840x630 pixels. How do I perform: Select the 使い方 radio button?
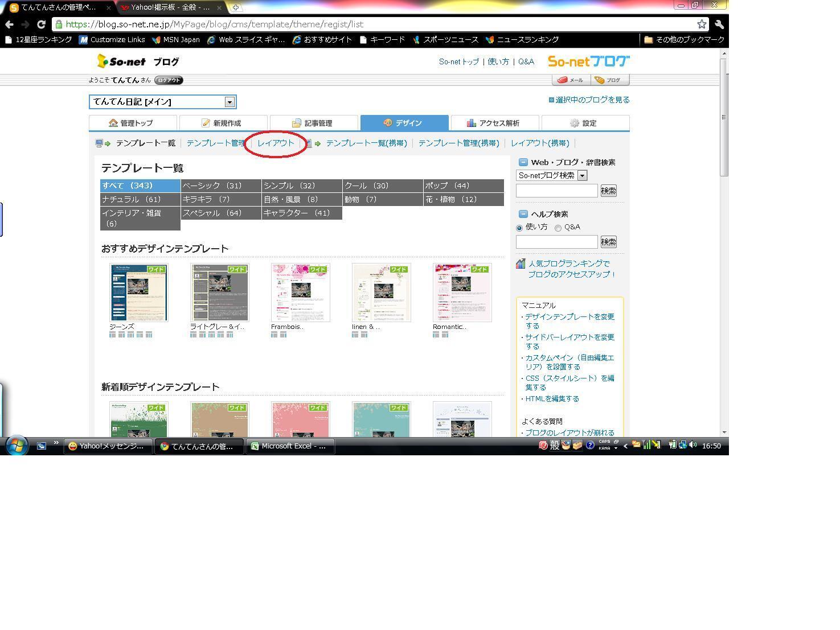click(519, 228)
